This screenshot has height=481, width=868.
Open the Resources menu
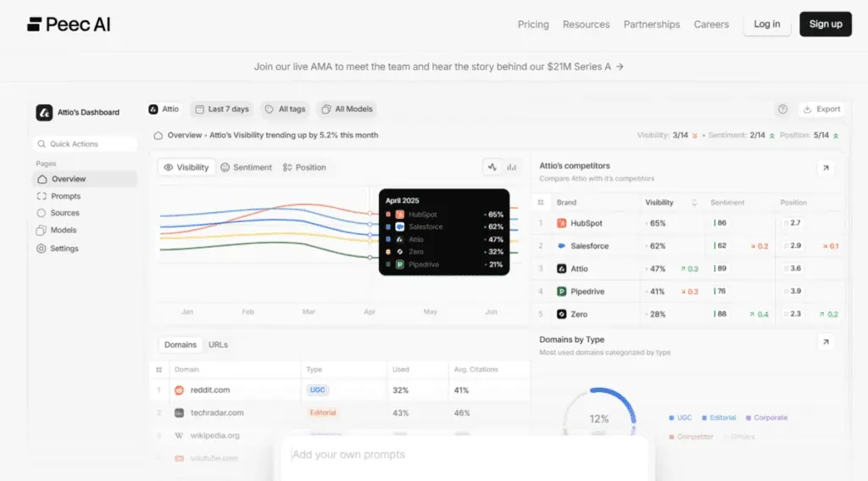pyautogui.click(x=586, y=25)
